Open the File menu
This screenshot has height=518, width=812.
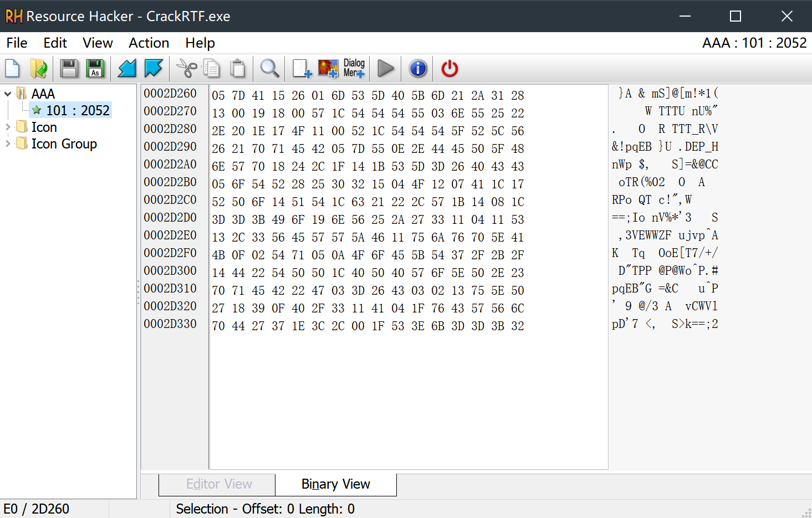click(17, 43)
